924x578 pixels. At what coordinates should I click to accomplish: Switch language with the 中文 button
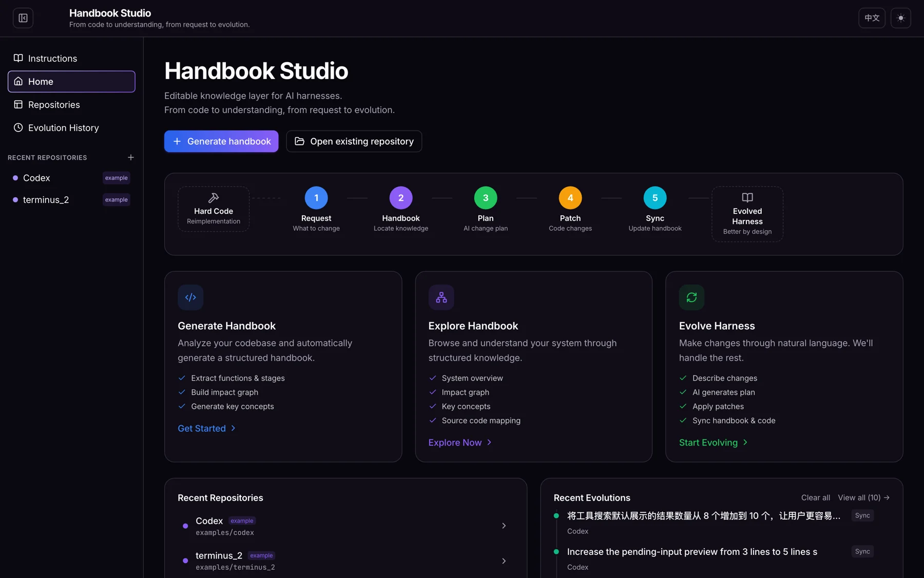872,18
